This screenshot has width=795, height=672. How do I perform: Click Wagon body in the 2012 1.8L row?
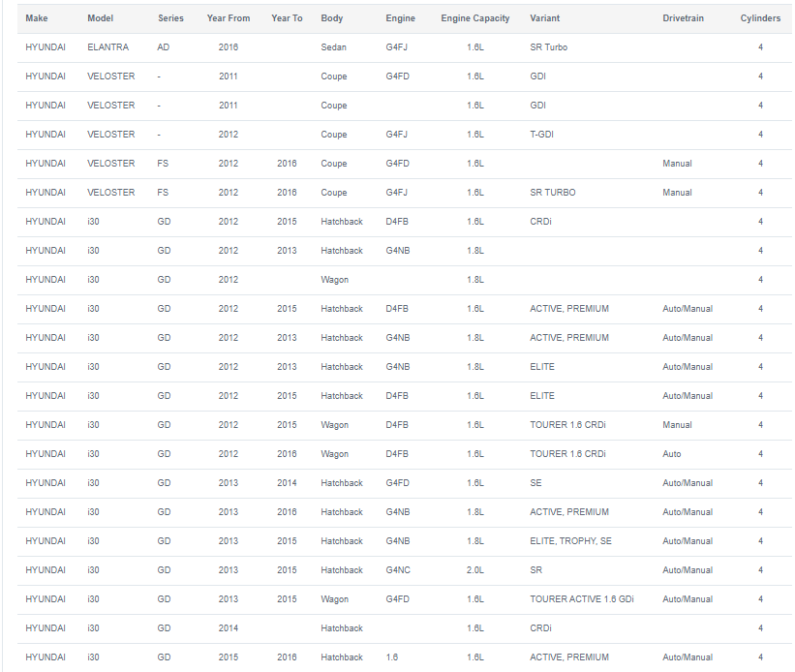click(x=334, y=280)
